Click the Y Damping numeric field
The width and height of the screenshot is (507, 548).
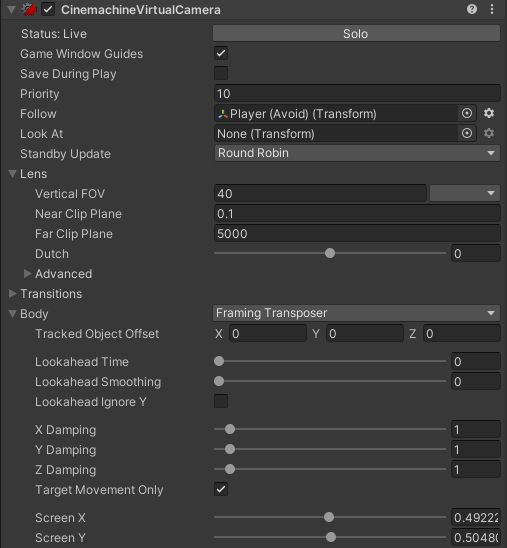tap(476, 449)
